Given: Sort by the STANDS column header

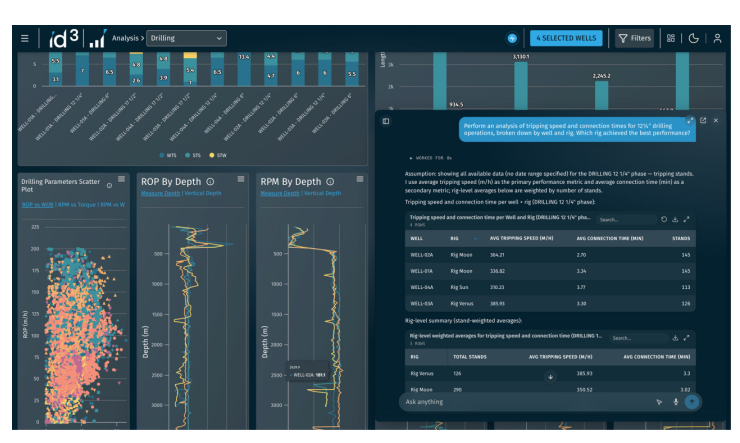Looking at the screenshot, I should (x=681, y=239).
